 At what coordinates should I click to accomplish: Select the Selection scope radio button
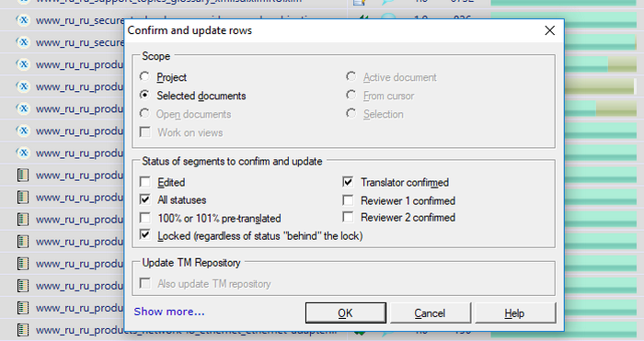[351, 113]
